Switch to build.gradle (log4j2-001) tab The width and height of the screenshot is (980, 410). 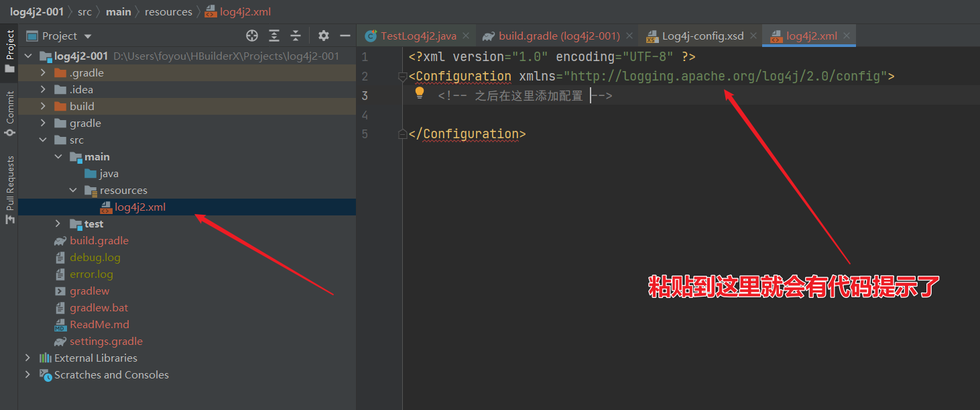point(558,36)
